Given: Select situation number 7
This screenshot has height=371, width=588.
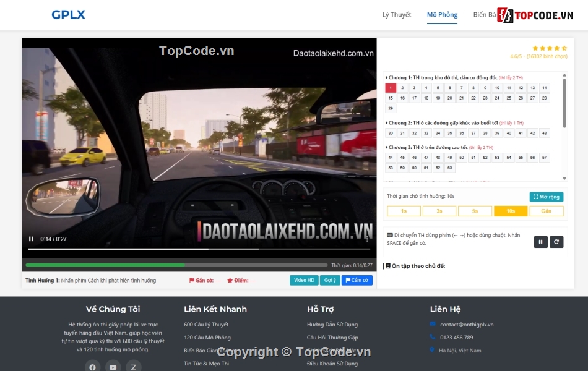Looking at the screenshot, I should 462,88.
